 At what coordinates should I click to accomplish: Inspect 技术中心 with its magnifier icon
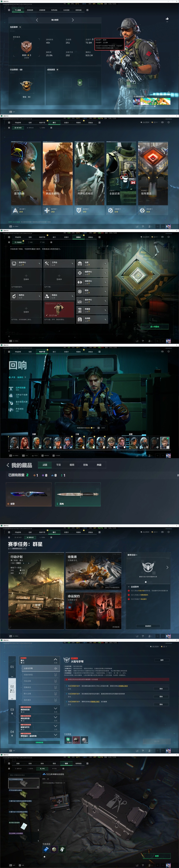pyautogui.click(x=40, y=263)
